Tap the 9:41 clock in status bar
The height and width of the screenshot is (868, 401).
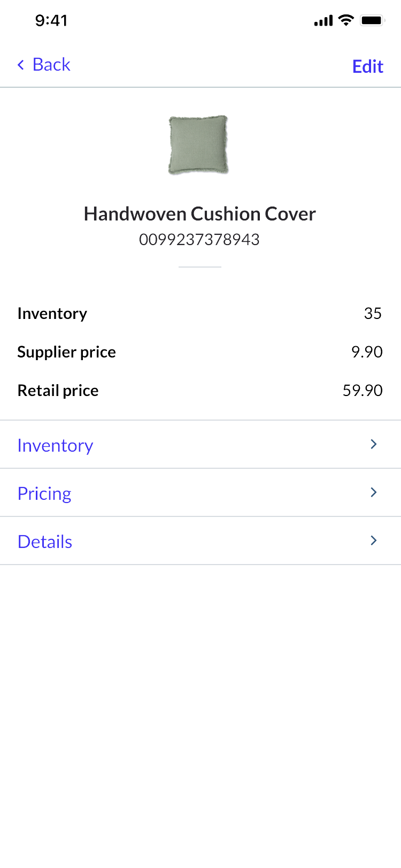(51, 20)
